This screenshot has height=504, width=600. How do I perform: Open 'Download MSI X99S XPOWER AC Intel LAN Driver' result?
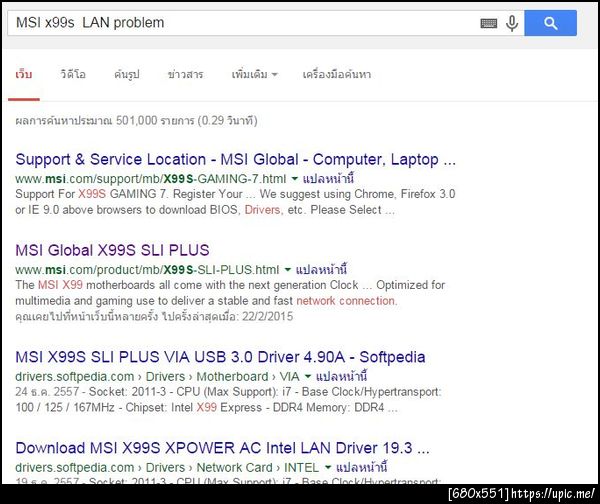coord(222,448)
